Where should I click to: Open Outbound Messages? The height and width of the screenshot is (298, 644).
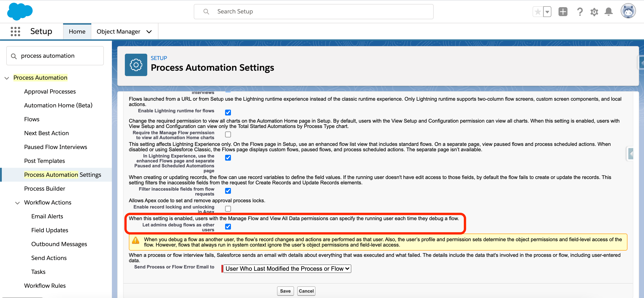59,244
